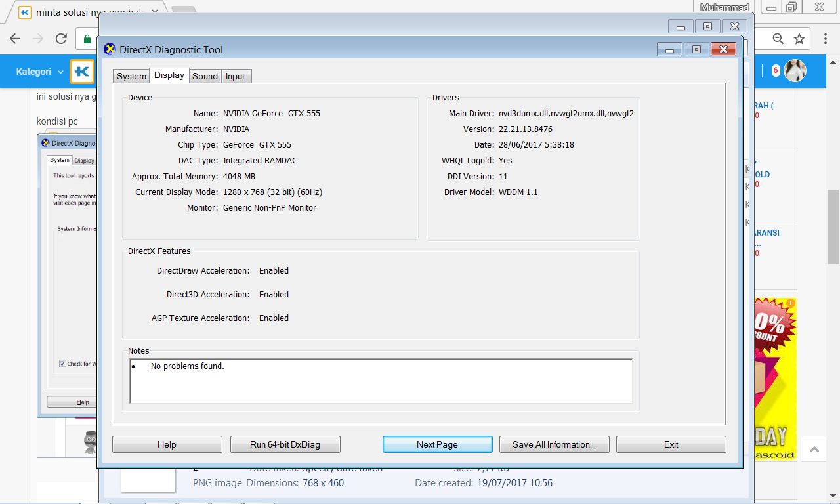Click the Notes box reading No problems found
Image resolution: width=840 pixels, height=504 pixels.
click(381, 381)
